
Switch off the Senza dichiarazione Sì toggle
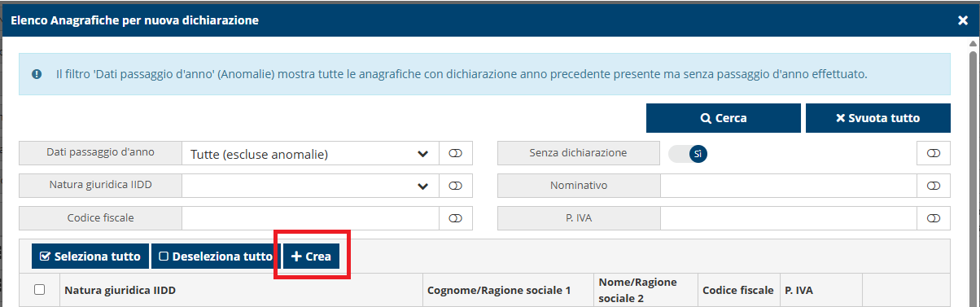click(x=688, y=153)
